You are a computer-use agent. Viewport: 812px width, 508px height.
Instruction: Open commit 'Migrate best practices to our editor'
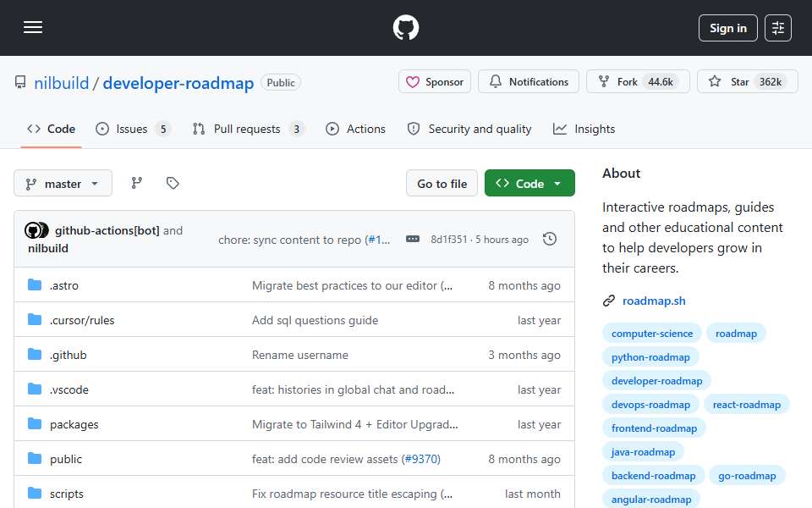click(352, 285)
